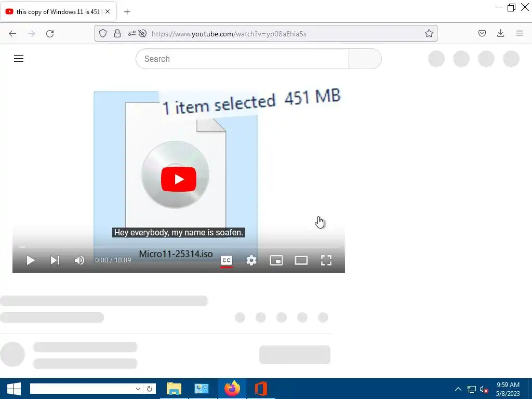View site security padlock info
Screen dimensions: 532x399
click(117, 33)
